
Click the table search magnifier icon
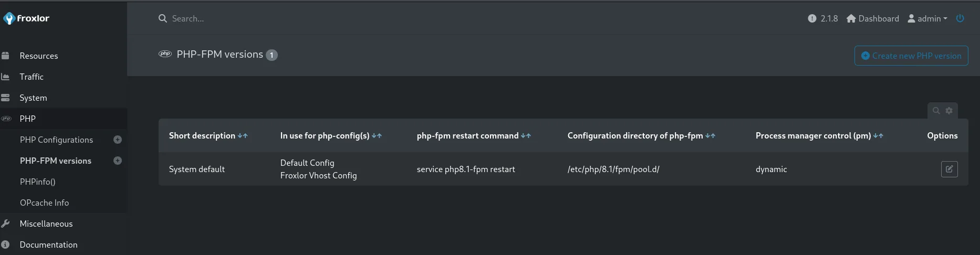[x=936, y=111]
